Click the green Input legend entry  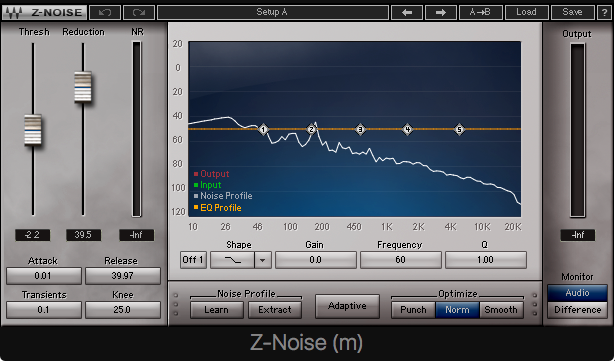click(207, 185)
